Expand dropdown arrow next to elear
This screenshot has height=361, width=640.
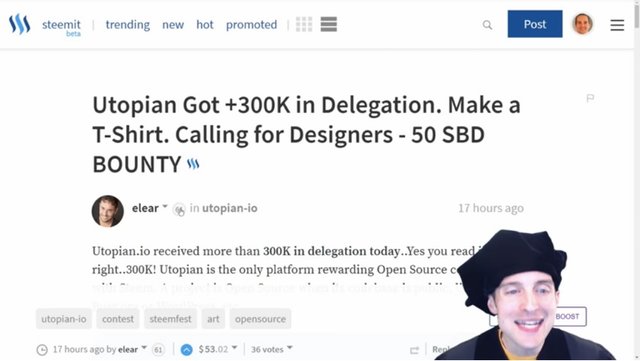tap(164, 207)
